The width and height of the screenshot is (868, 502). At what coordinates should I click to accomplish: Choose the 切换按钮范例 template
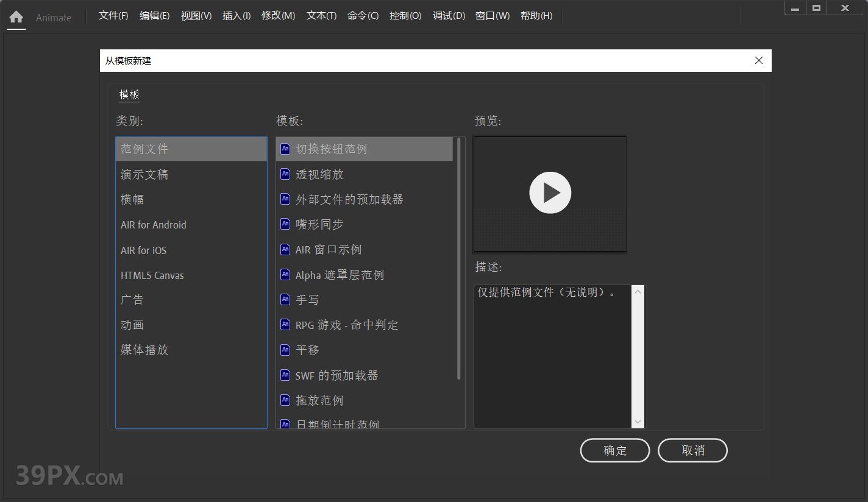pyautogui.click(x=365, y=149)
